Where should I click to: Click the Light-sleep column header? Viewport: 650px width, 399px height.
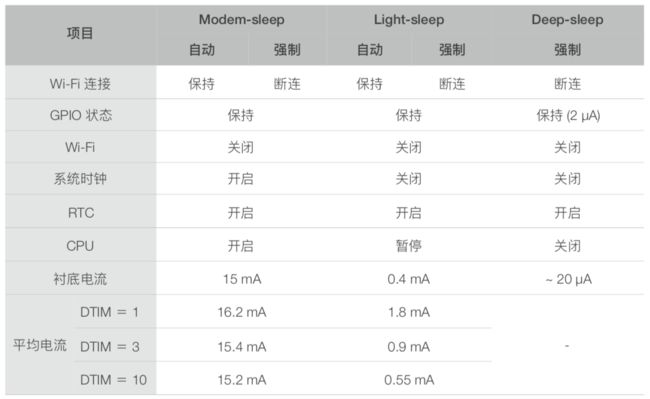(x=409, y=19)
